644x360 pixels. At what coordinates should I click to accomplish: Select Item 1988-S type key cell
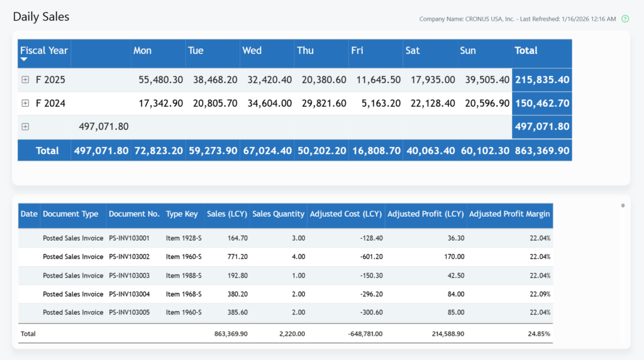184,275
